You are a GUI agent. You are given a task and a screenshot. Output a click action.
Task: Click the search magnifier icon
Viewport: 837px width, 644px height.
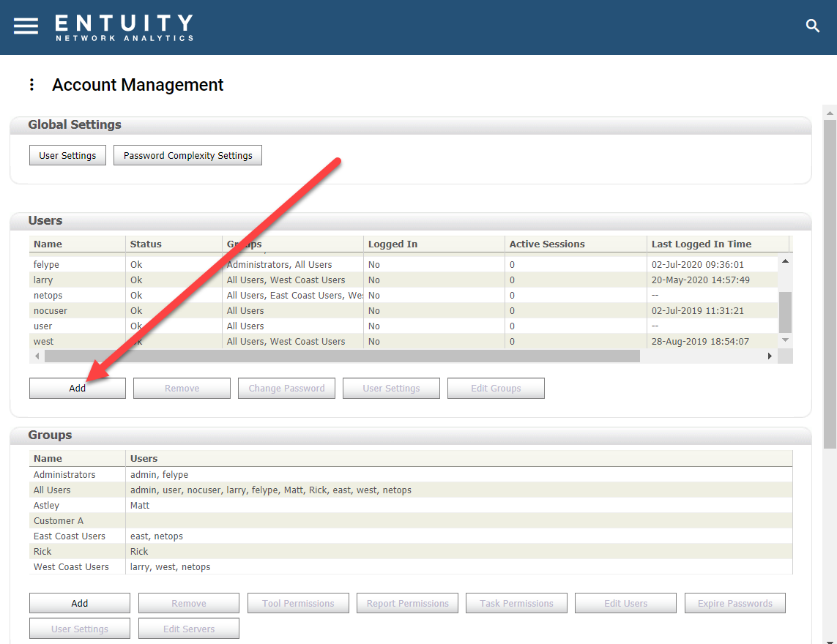pyautogui.click(x=812, y=26)
